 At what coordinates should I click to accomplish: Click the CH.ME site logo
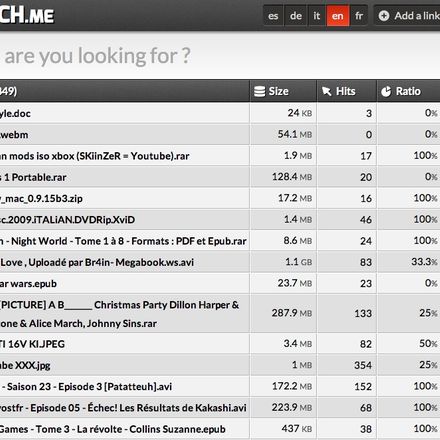(27, 15)
